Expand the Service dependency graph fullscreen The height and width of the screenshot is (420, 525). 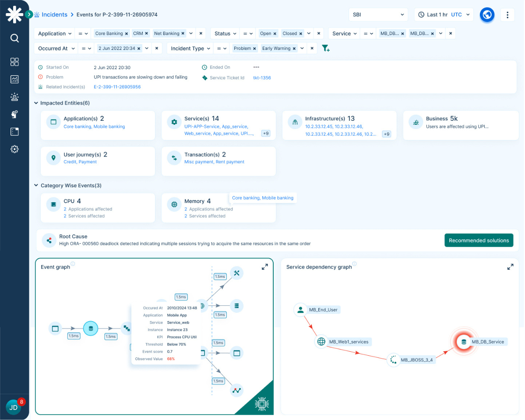tap(510, 267)
